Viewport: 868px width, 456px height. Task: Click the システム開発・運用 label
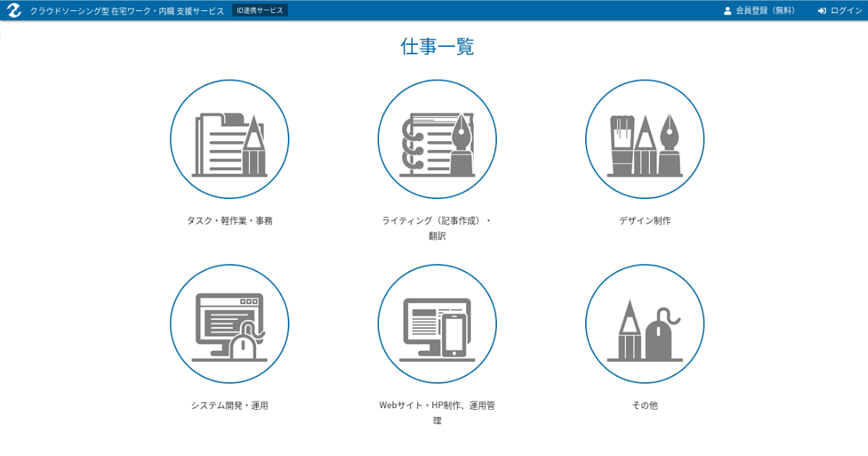pyautogui.click(x=229, y=405)
